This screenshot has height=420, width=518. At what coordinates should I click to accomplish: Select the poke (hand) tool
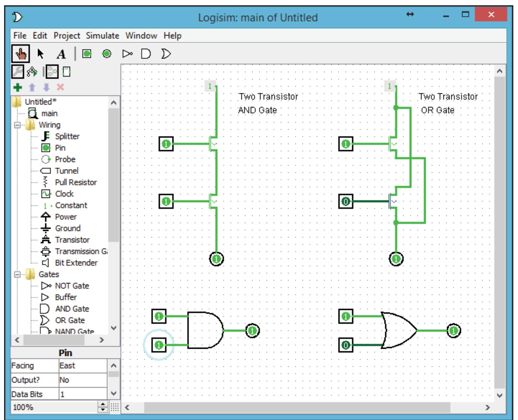click(21, 54)
